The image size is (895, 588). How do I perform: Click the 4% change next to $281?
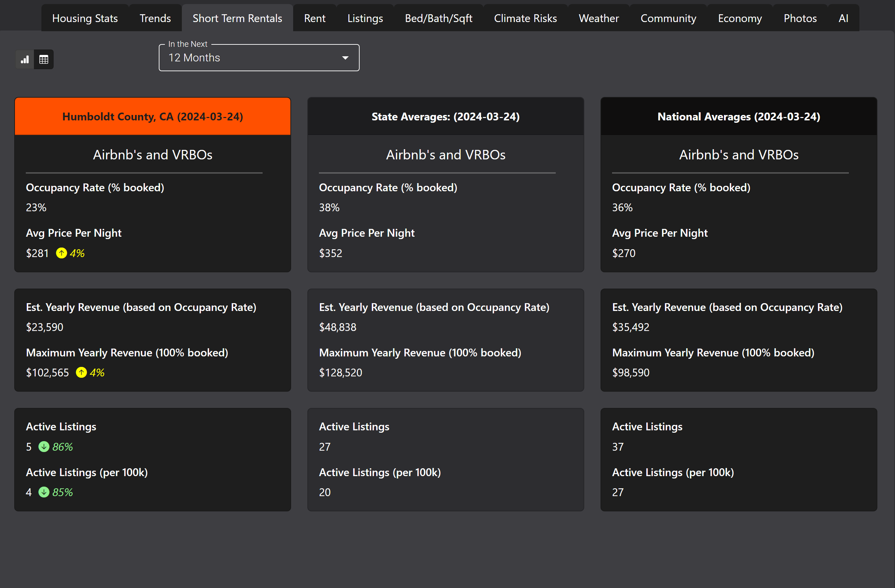[x=77, y=253]
